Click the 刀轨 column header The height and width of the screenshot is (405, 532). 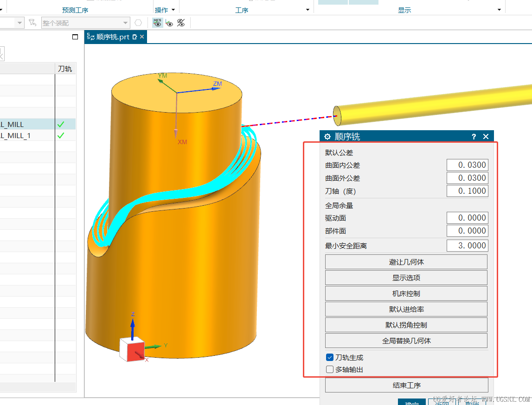click(x=65, y=69)
